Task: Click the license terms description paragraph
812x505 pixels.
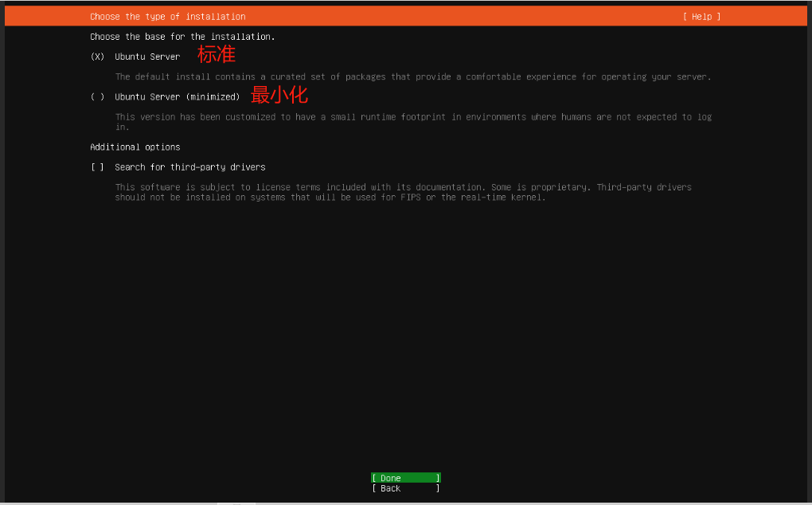Action: [x=403, y=192]
